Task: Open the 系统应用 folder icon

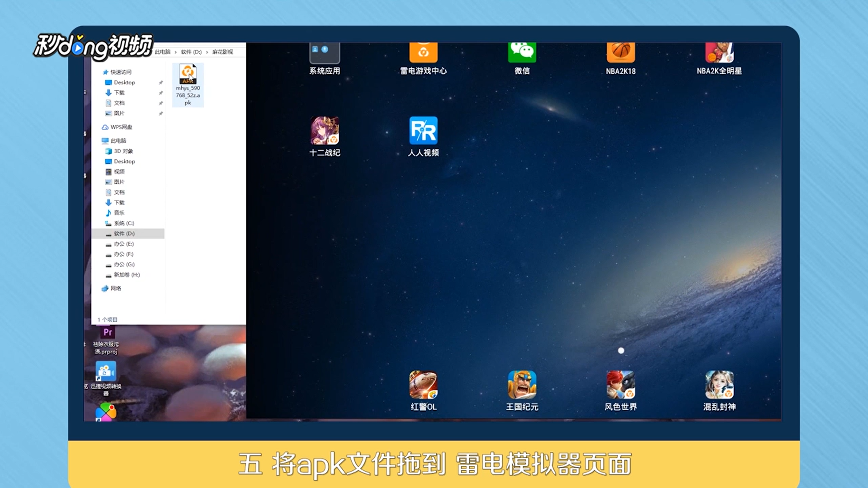Action: [325, 53]
